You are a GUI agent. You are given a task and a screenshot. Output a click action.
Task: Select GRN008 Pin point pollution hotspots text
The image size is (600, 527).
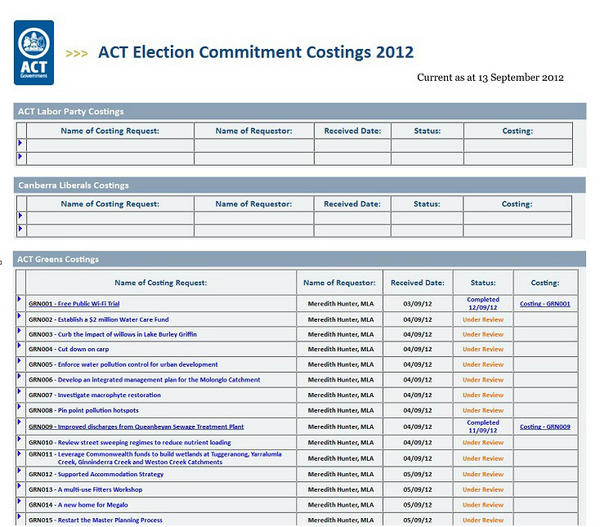pos(83,411)
